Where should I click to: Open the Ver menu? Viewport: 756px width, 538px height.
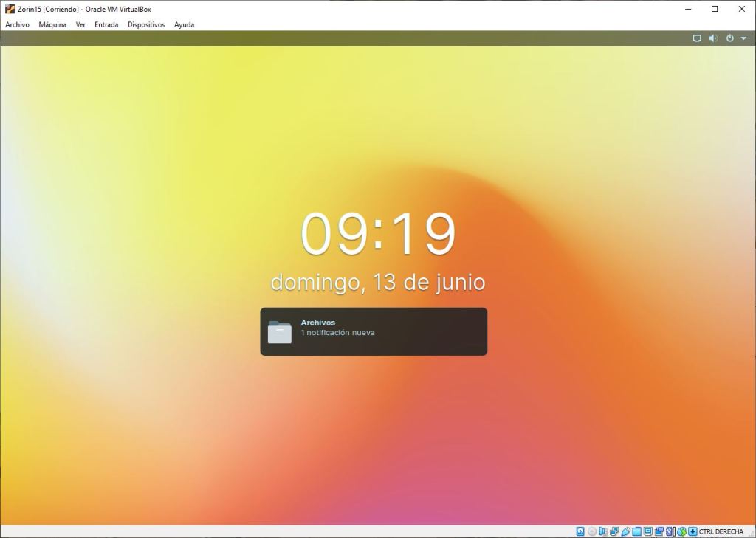tap(80, 24)
